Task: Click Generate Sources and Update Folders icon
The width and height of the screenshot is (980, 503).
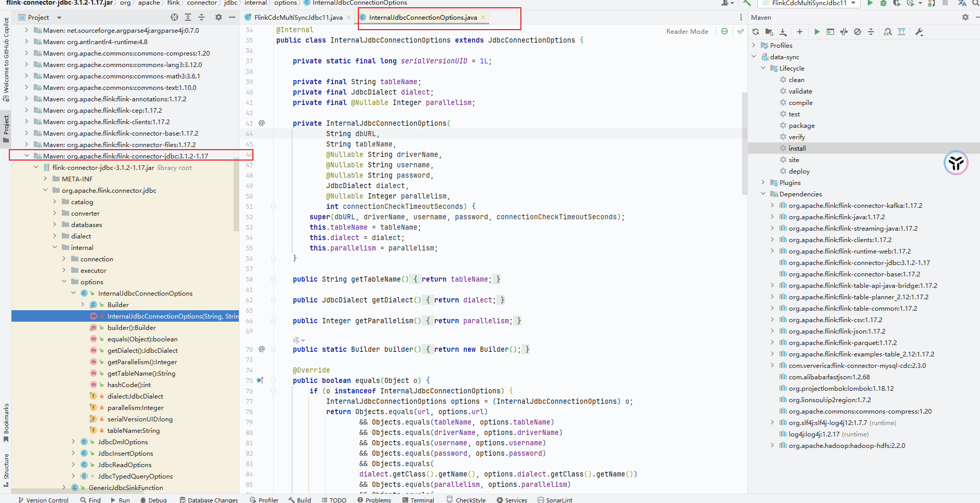Action: (x=769, y=32)
